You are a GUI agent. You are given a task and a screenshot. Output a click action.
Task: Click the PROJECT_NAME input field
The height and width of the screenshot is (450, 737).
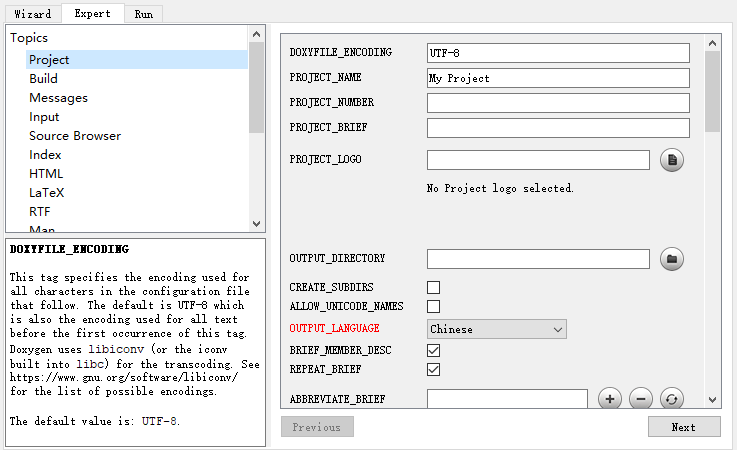557,78
